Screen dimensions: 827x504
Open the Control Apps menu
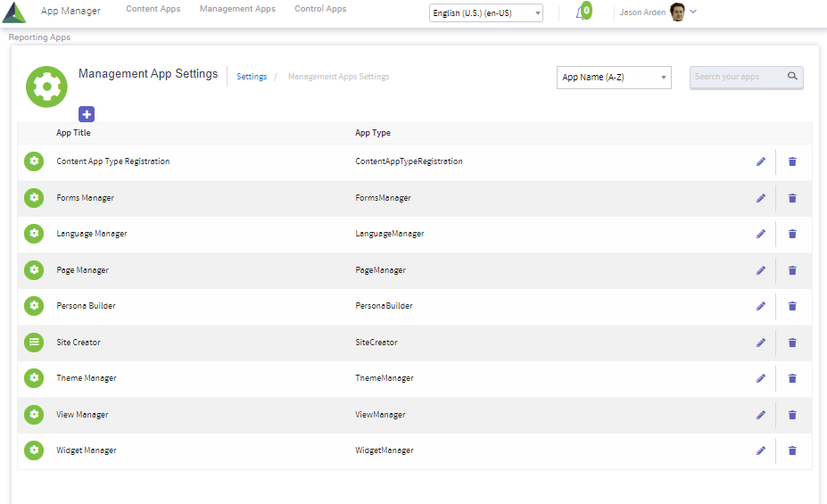(x=320, y=9)
